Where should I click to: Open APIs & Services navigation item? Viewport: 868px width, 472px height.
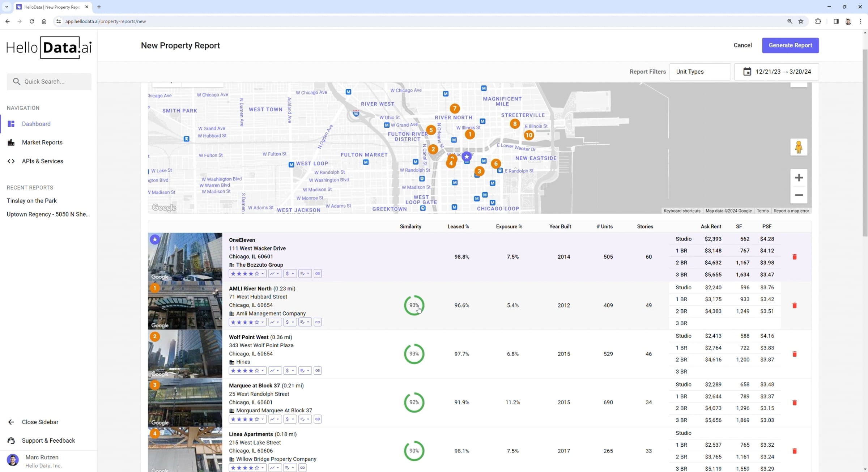[x=42, y=161]
